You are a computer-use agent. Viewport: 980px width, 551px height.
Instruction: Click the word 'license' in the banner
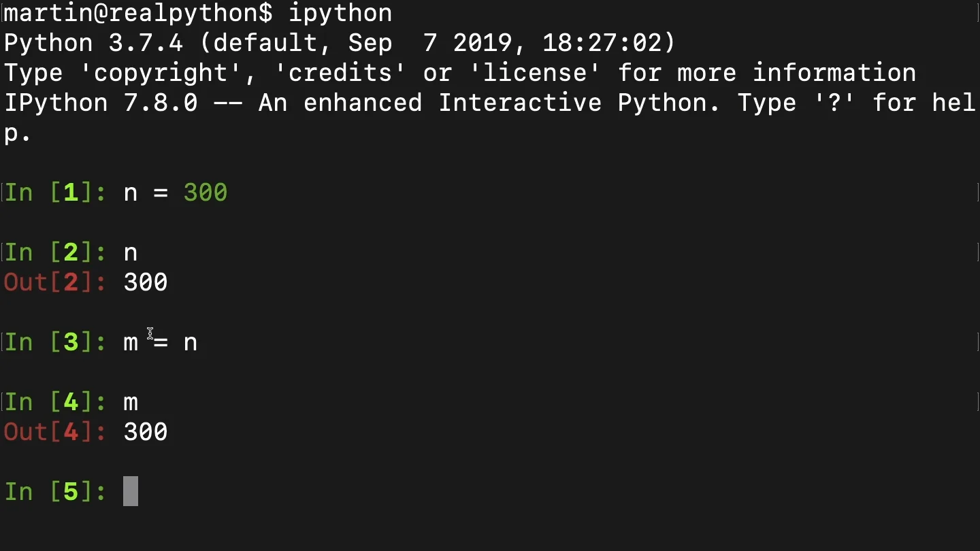pyautogui.click(x=535, y=73)
